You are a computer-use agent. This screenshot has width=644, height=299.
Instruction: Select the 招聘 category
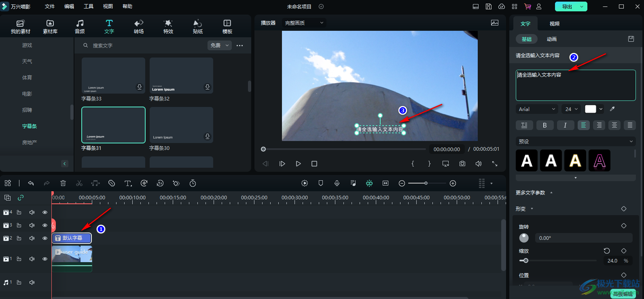click(27, 110)
